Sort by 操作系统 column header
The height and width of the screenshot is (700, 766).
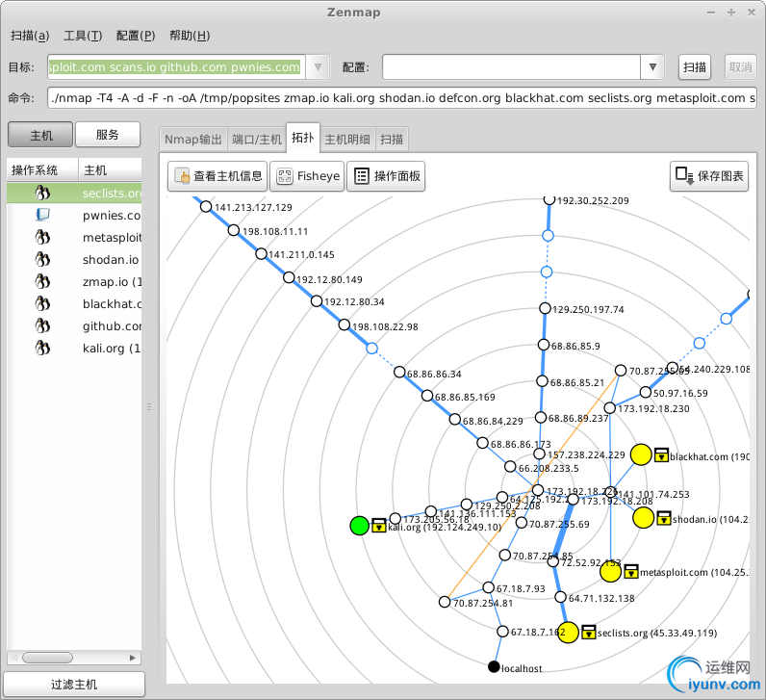pos(42,170)
